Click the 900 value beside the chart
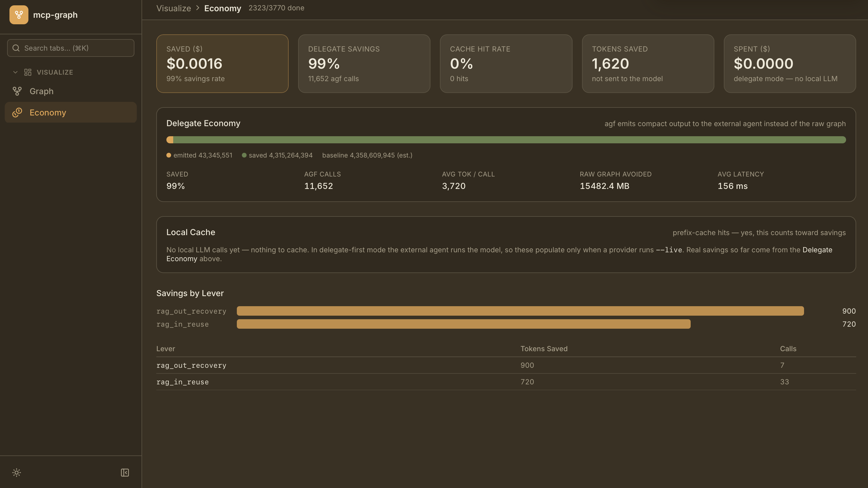Screen dimensions: 868x488 tap(849, 311)
